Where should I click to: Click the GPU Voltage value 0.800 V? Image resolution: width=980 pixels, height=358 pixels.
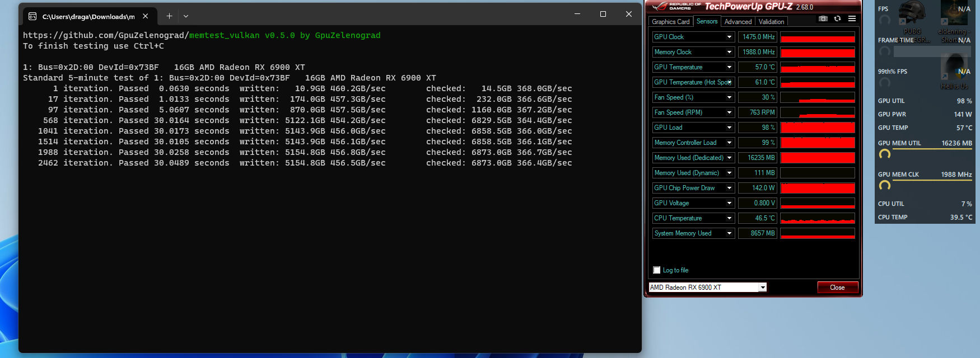758,203
